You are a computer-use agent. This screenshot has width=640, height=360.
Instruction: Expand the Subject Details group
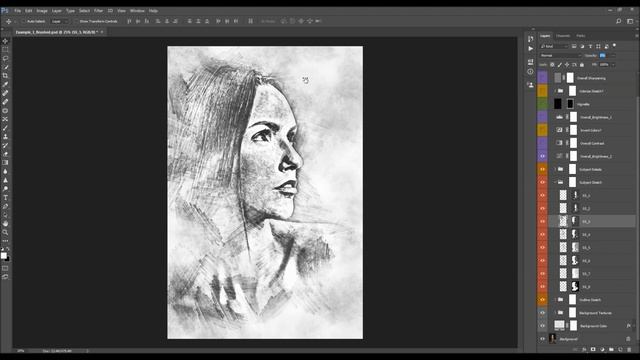[555, 169]
